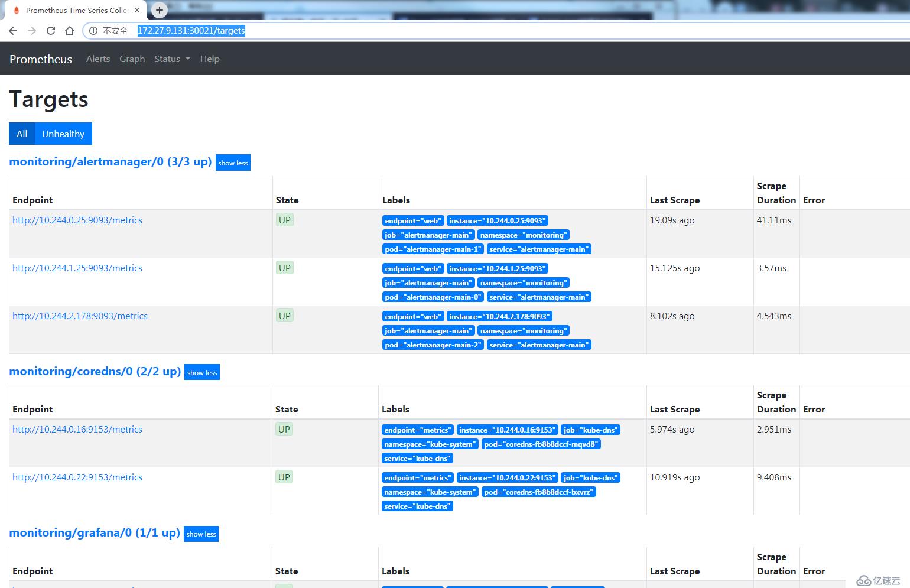Collapse alertmanager section with show less
This screenshot has width=910, height=588.
point(233,163)
